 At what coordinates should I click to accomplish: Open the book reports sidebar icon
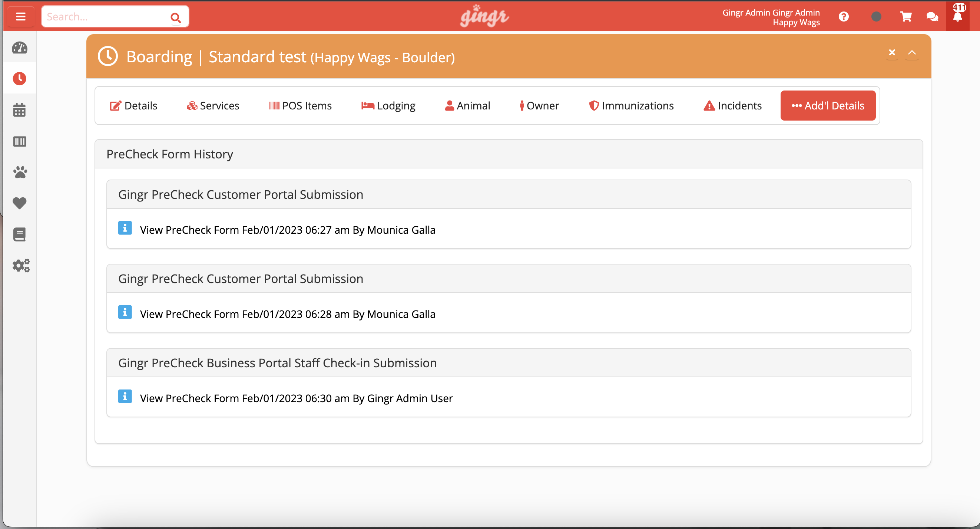click(x=20, y=234)
